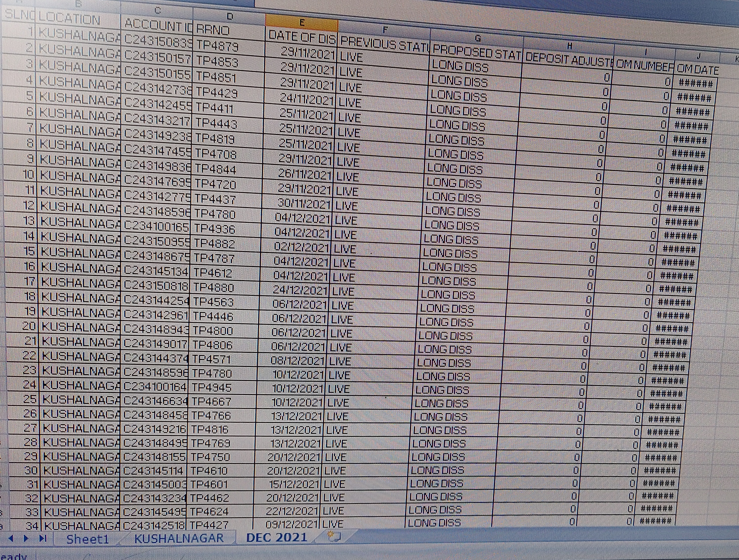Viewport: 739px width, 560px height.
Task: Select column E header
Action: click(x=302, y=22)
